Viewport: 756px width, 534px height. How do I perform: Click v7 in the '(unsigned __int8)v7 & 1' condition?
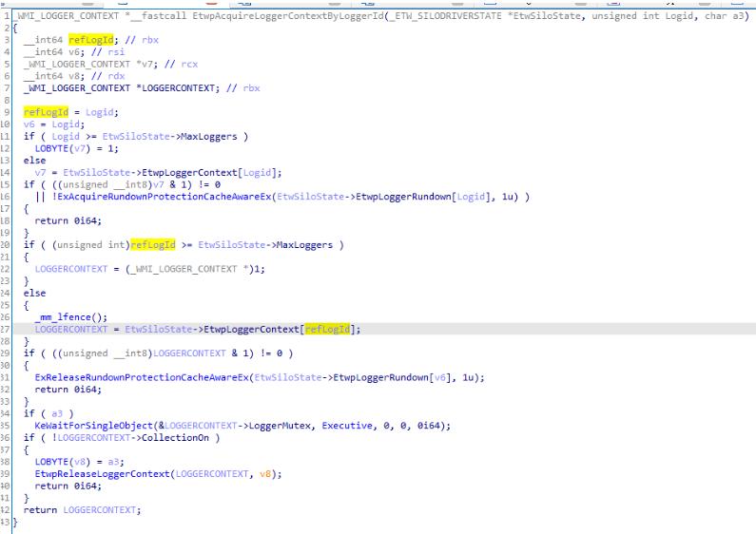tap(159, 184)
